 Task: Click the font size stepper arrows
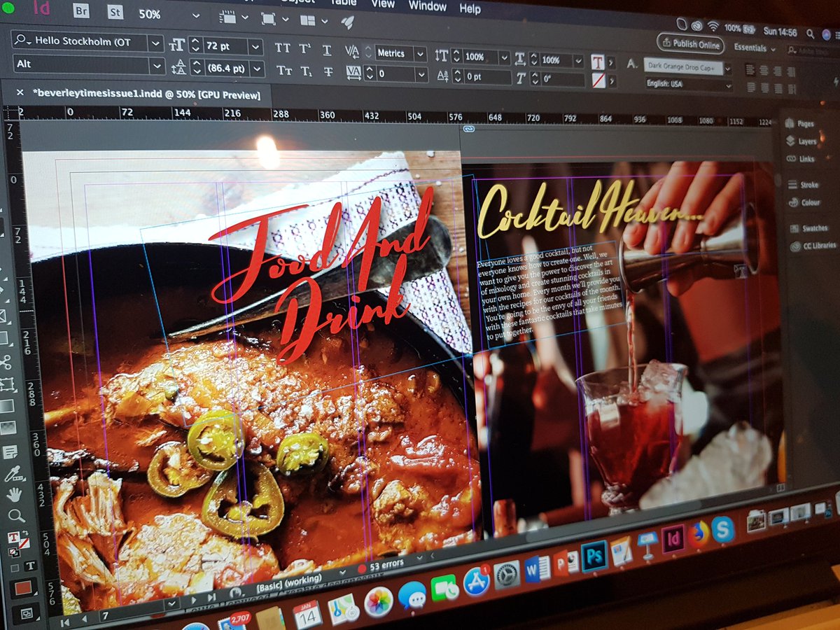click(x=195, y=46)
